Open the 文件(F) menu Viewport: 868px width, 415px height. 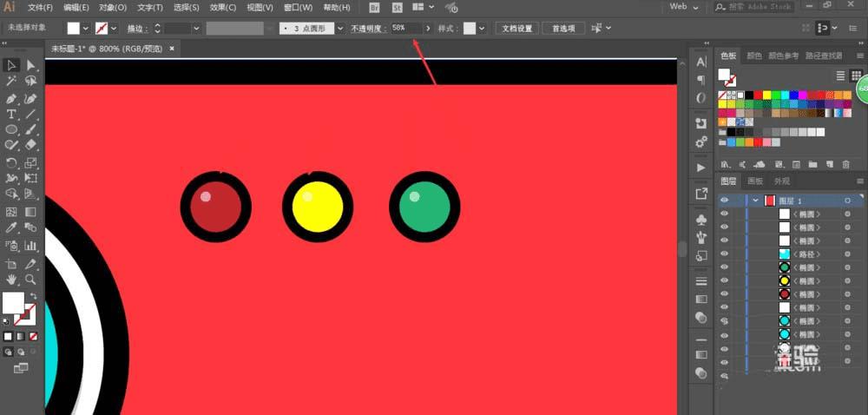(40, 8)
